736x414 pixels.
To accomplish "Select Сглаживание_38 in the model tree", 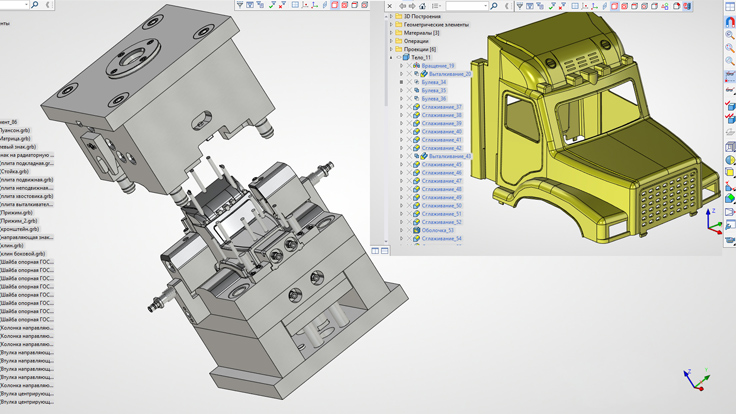I will [441, 115].
